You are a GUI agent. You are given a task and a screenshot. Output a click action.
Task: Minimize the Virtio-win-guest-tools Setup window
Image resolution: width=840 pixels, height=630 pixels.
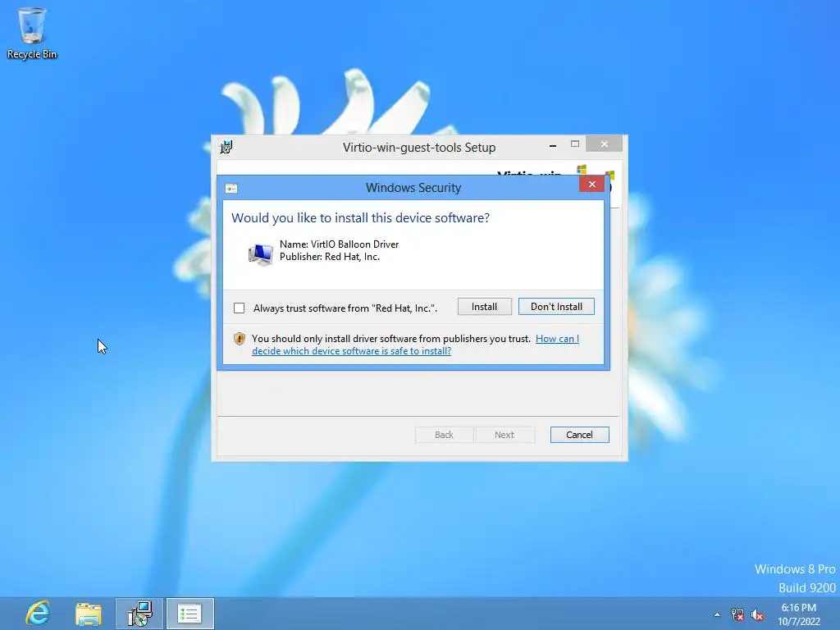(x=552, y=144)
